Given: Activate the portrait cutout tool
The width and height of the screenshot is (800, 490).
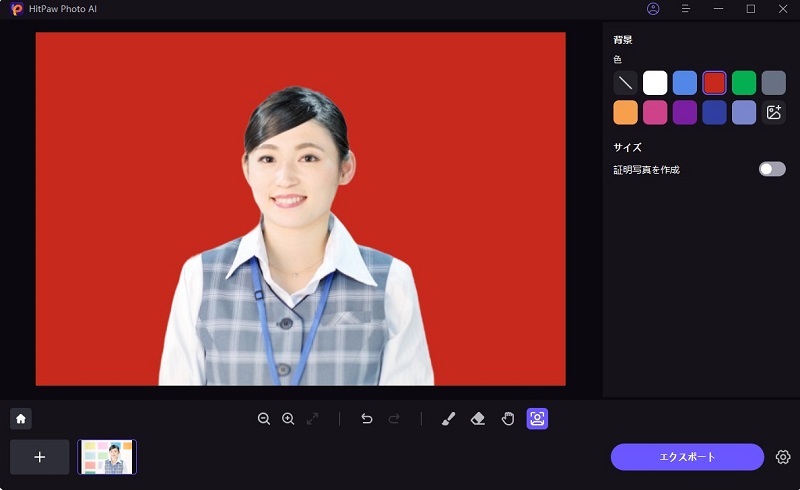Looking at the screenshot, I should tap(537, 419).
